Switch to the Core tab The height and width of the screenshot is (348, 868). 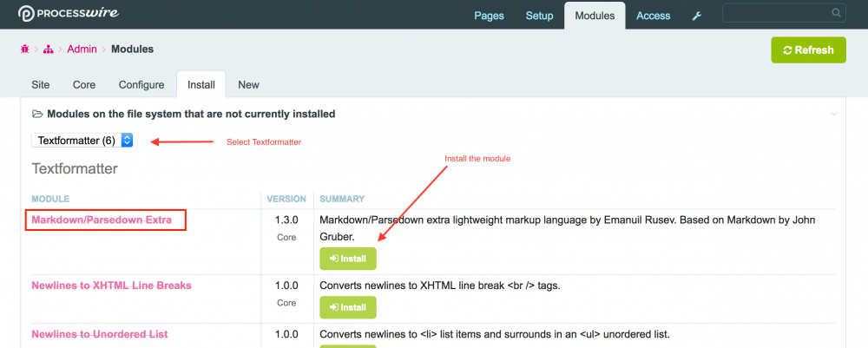click(x=84, y=84)
